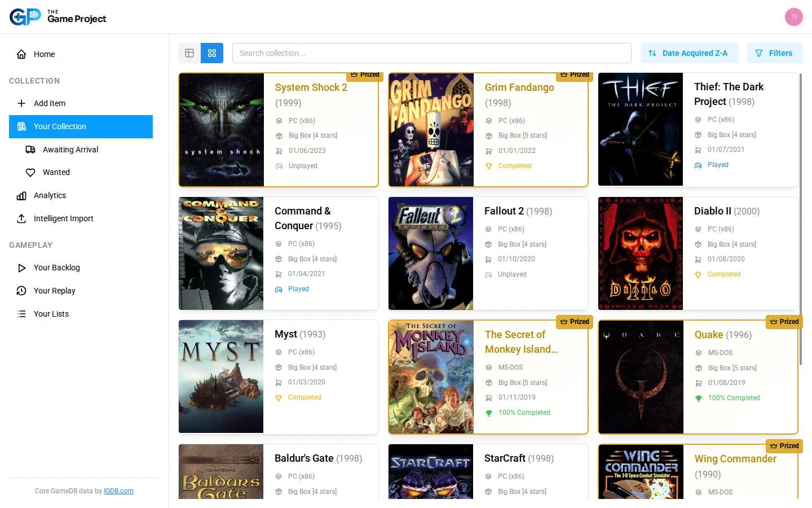The height and width of the screenshot is (508, 812).
Task: Open the Wanted list
Action: tap(85, 172)
